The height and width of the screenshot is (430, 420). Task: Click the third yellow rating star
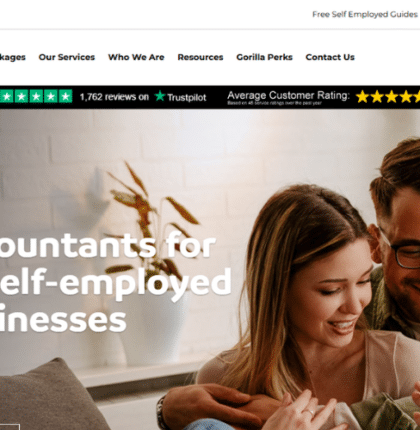click(392, 97)
